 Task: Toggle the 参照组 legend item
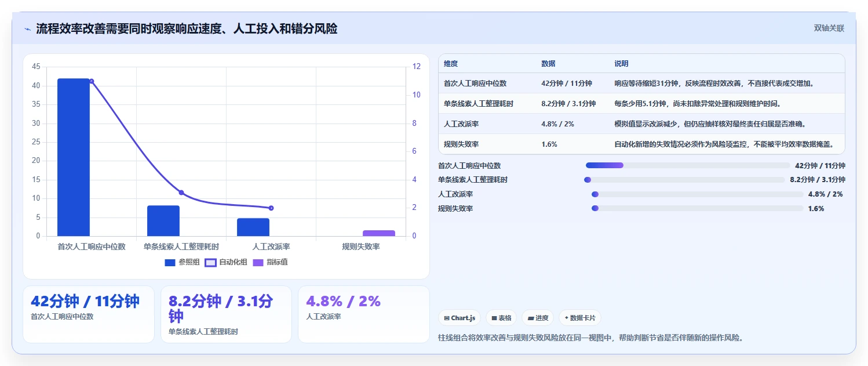click(x=183, y=262)
